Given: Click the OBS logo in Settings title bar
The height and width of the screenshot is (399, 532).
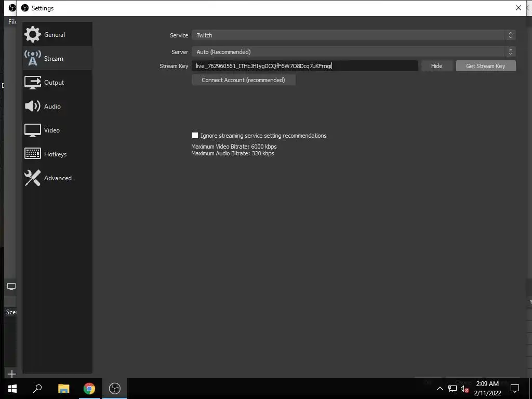Looking at the screenshot, I should [25, 8].
